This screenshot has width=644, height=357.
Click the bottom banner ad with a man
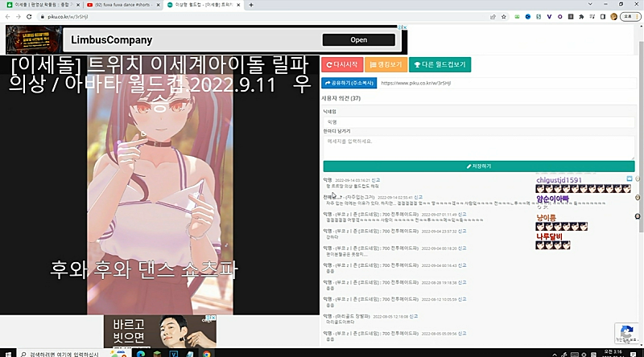(x=160, y=331)
